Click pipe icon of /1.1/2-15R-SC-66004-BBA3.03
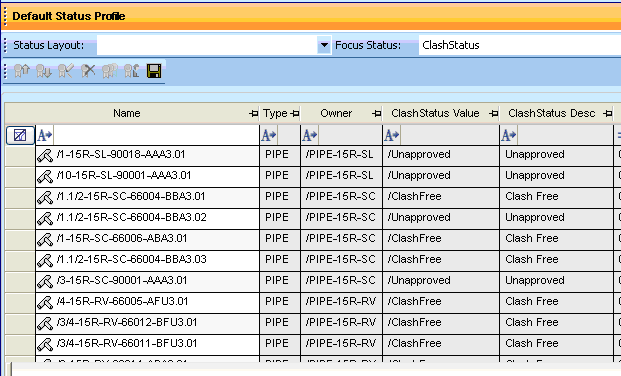 [45, 260]
